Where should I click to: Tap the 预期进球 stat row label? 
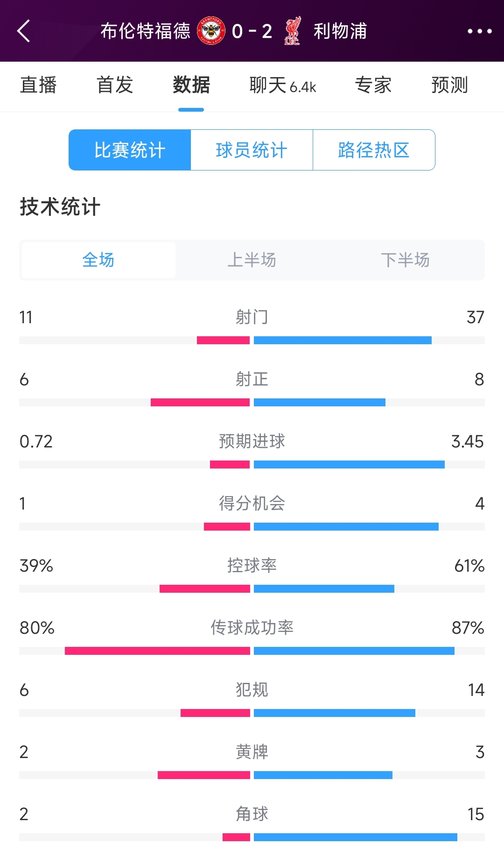[252, 441]
